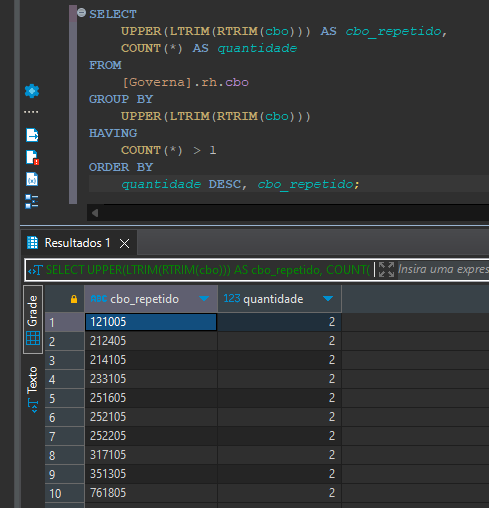Click the filter expression input field
Viewport: 489px width, 508px height.
click(x=443, y=269)
